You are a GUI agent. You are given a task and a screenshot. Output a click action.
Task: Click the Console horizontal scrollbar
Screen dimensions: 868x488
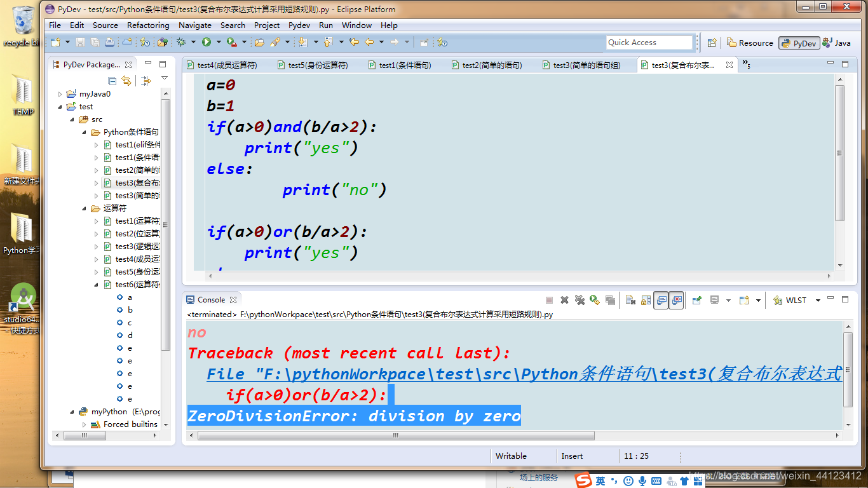pyautogui.click(x=396, y=436)
